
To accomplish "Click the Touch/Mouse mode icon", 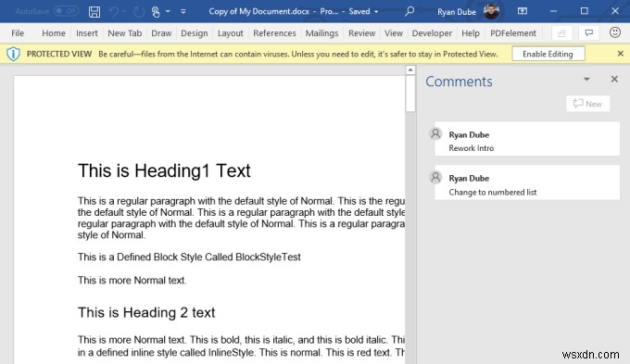I will [156, 12].
